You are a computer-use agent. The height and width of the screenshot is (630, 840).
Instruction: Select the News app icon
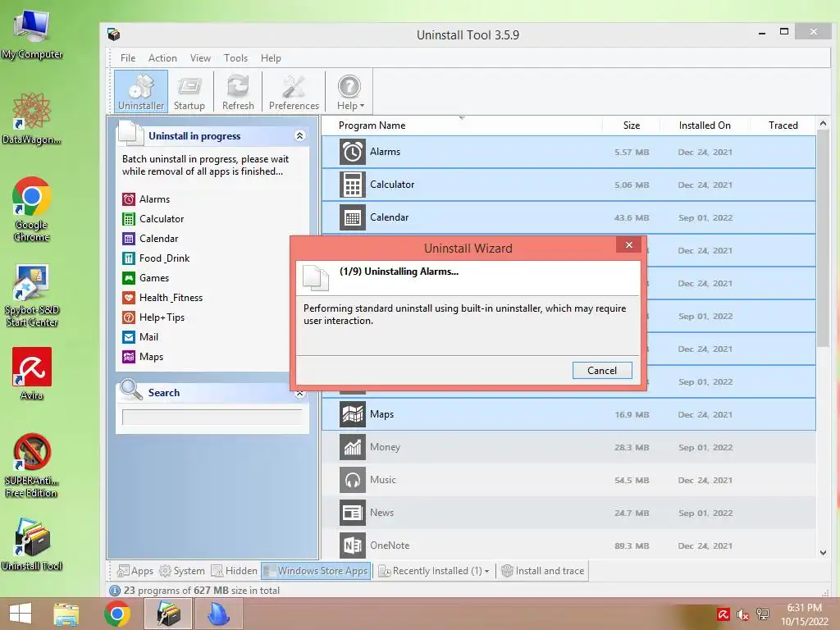353,513
